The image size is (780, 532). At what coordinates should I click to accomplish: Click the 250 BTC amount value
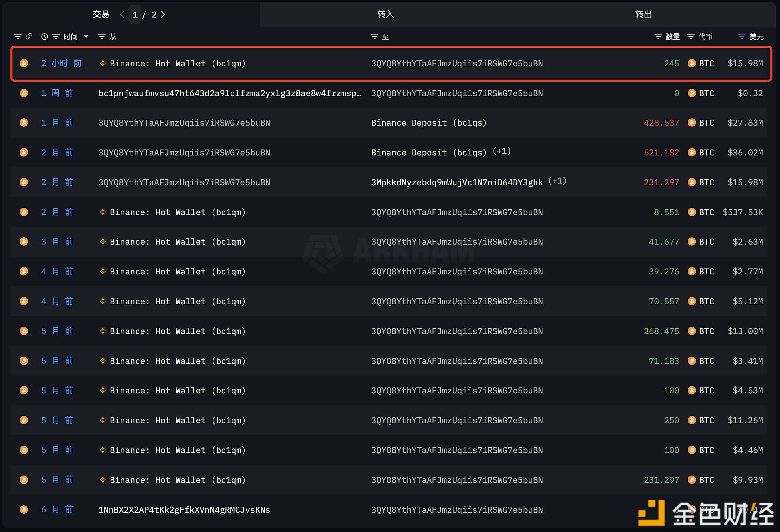coord(672,420)
